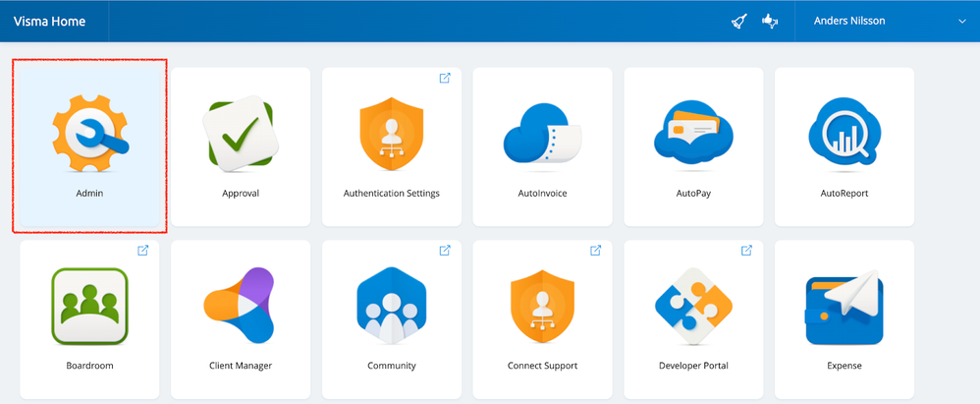Click the Admin tile label

point(89,194)
